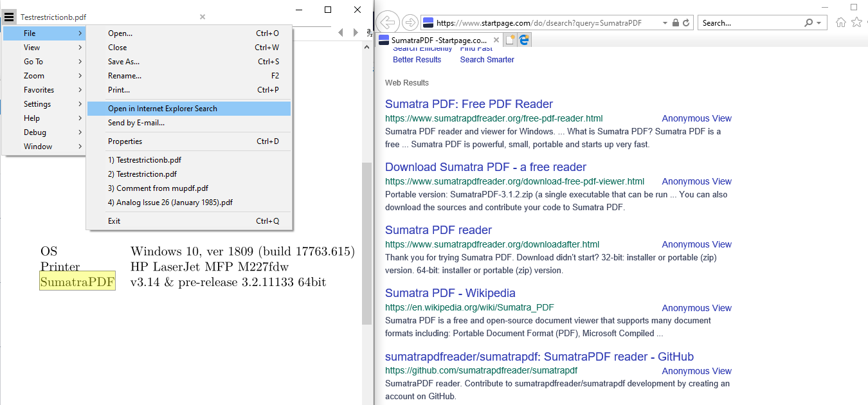Screen dimensions: 868x405
Task: Switch to the SumatraPDF Startpage tab
Action: pos(436,39)
